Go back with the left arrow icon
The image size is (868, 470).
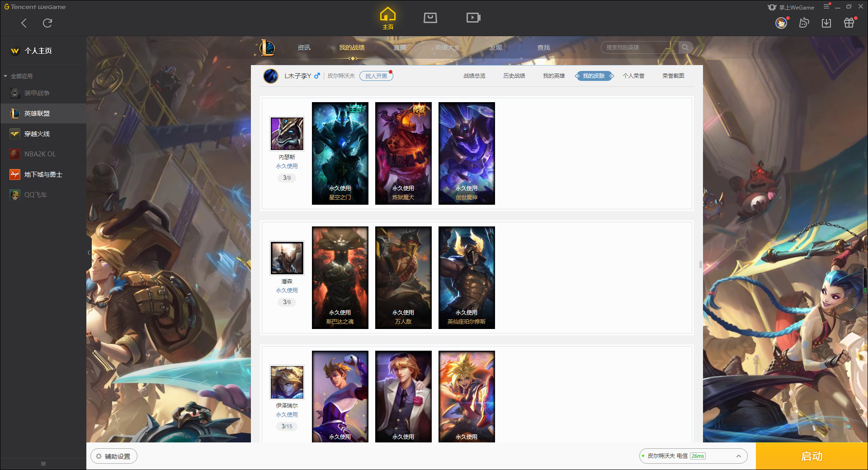click(x=24, y=23)
